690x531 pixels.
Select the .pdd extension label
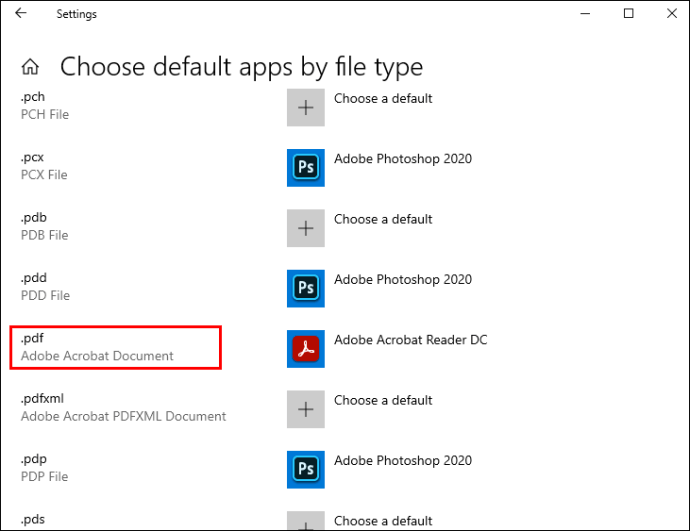click(x=33, y=278)
